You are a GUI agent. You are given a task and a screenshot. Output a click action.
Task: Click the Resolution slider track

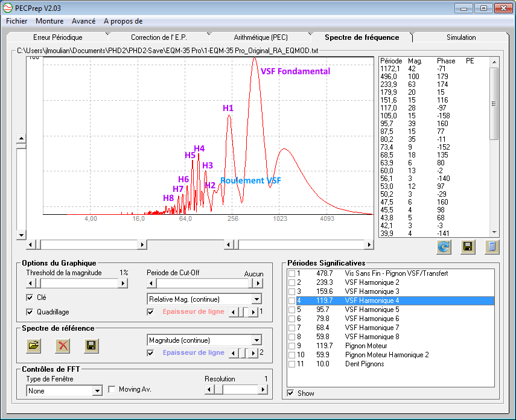click(240, 390)
